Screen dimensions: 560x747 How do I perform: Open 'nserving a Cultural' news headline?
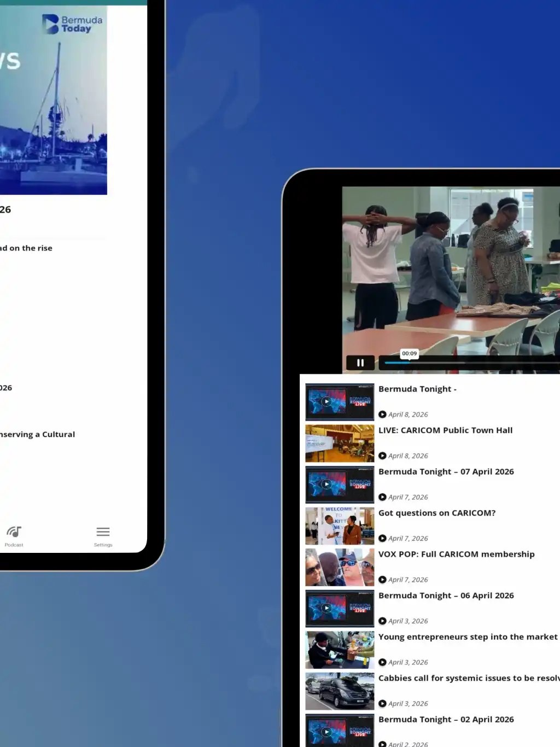[37, 434]
